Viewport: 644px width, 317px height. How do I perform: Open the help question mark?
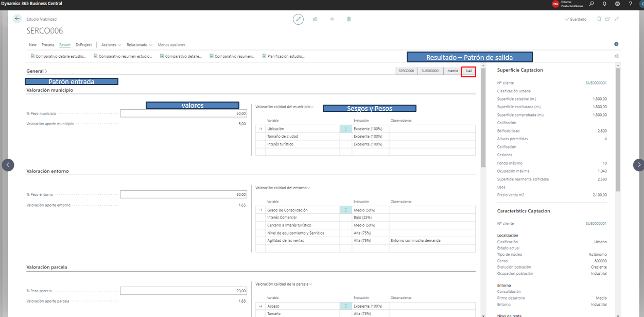pyautogui.click(x=630, y=4)
